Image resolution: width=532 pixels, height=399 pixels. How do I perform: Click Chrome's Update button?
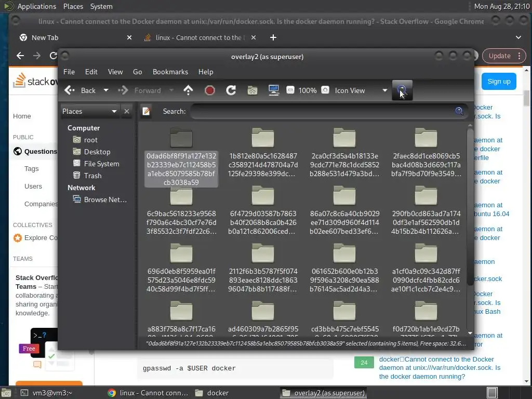[503, 56]
